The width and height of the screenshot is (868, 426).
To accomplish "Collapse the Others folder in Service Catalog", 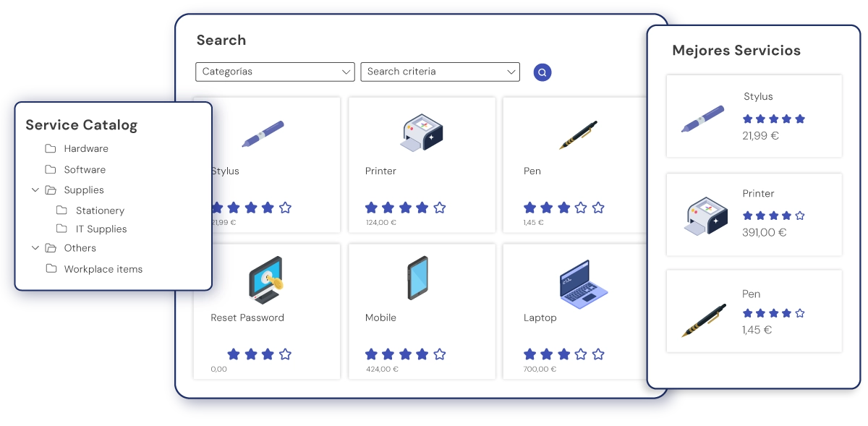I will point(35,247).
